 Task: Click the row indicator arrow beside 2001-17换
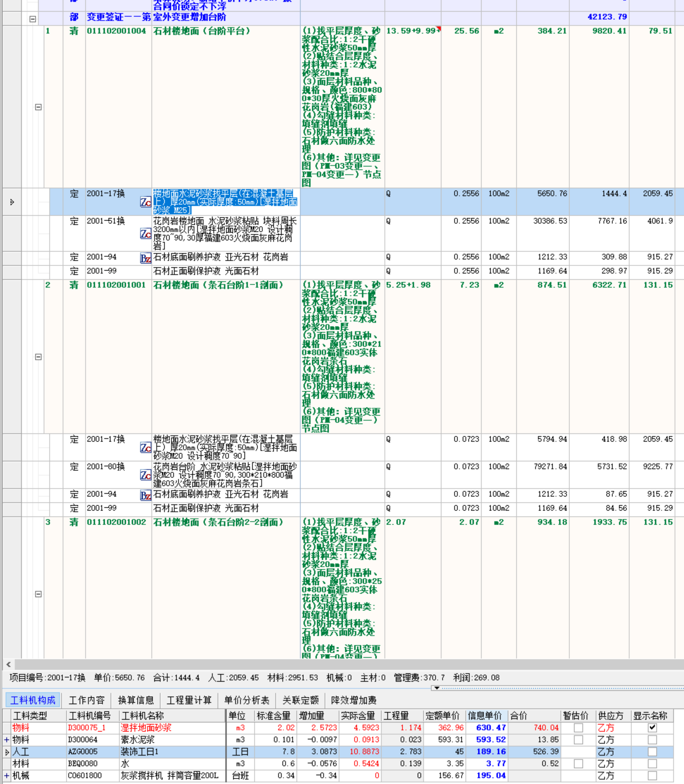pyautogui.click(x=12, y=202)
